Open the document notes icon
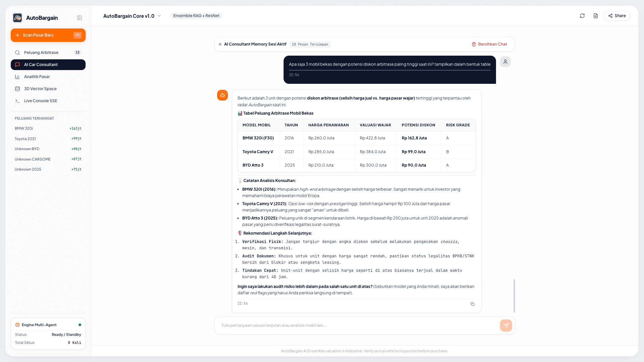644x362 pixels. [596, 16]
